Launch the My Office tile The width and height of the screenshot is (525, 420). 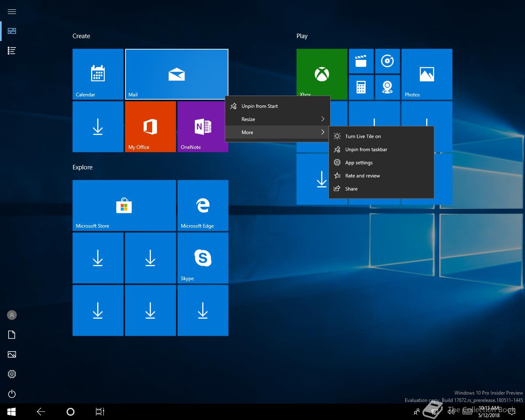pyautogui.click(x=151, y=127)
